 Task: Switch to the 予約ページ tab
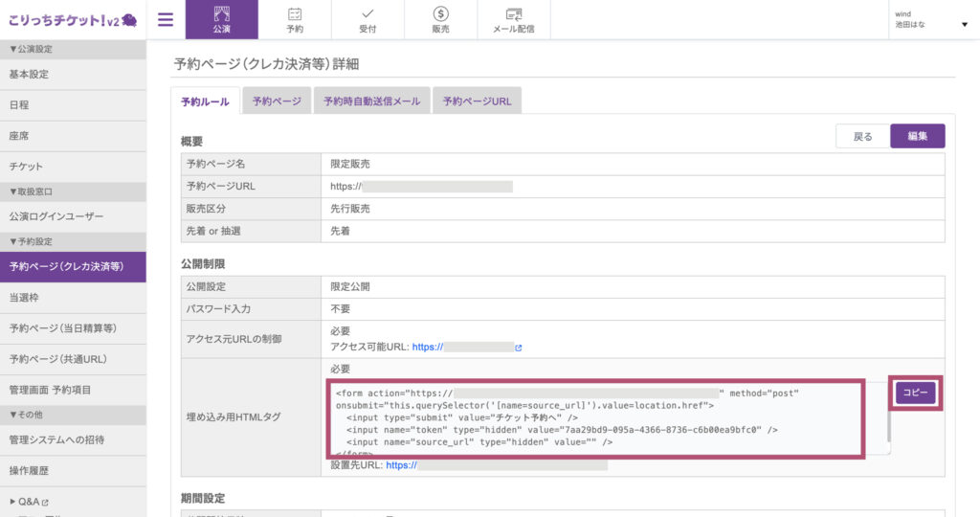coord(277,101)
